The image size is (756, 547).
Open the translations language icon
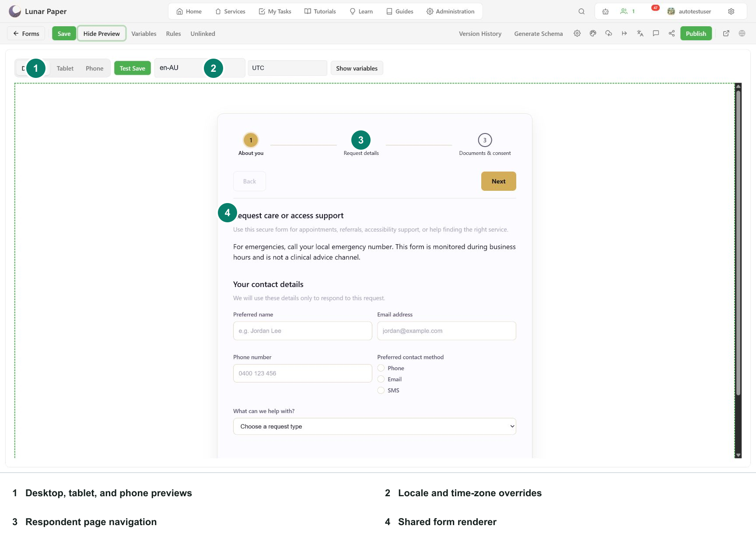click(640, 33)
